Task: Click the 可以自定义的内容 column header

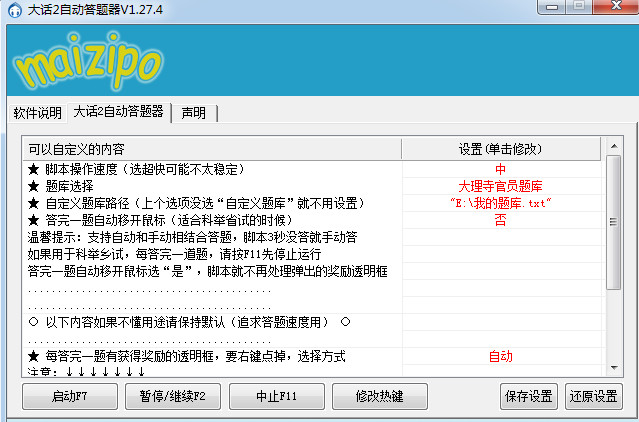Action: click(212, 149)
